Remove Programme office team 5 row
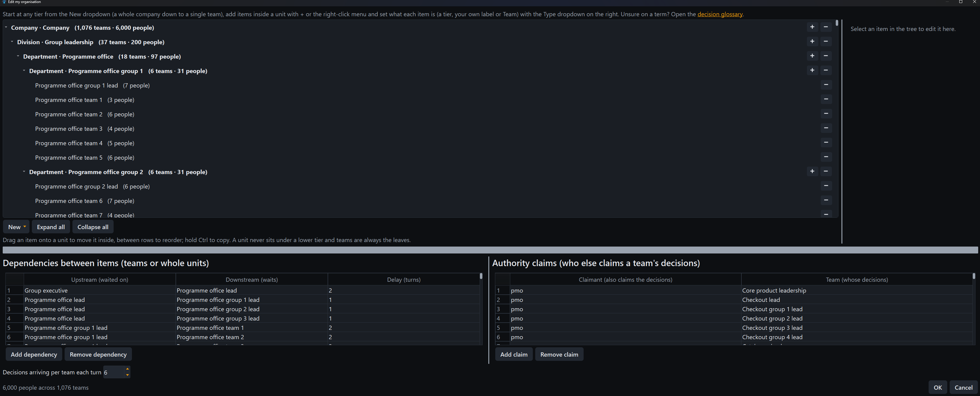This screenshot has width=980, height=396. (826, 157)
